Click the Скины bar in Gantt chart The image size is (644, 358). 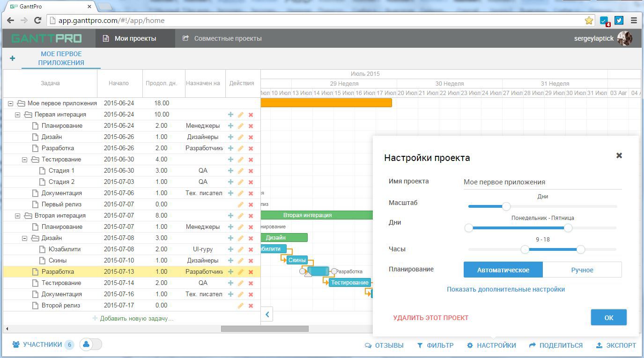click(297, 260)
